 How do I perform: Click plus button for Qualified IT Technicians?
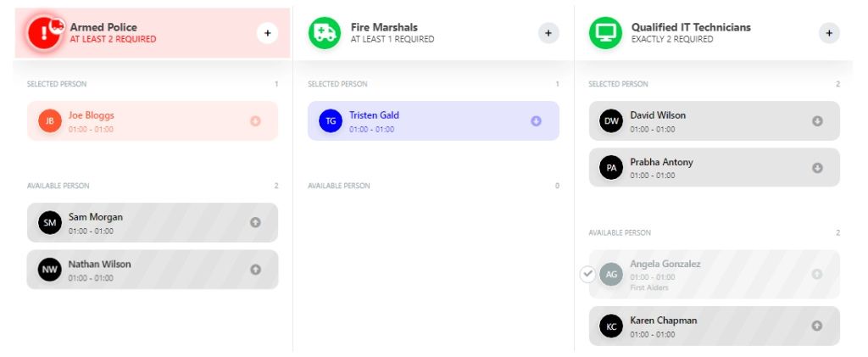829,33
